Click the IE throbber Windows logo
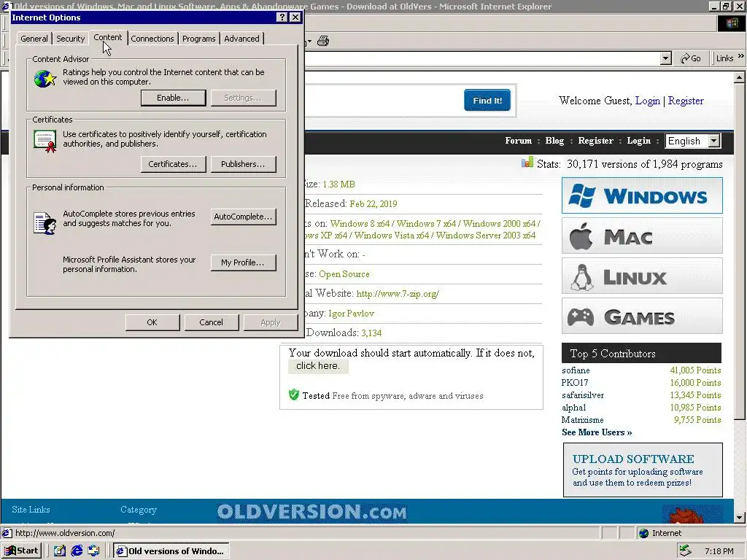This screenshot has height=560, width=747. pos(732,24)
